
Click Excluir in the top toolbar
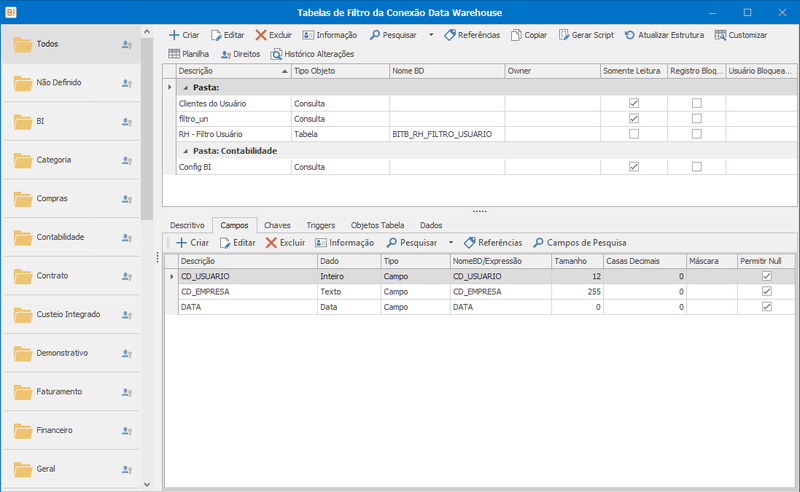273,35
